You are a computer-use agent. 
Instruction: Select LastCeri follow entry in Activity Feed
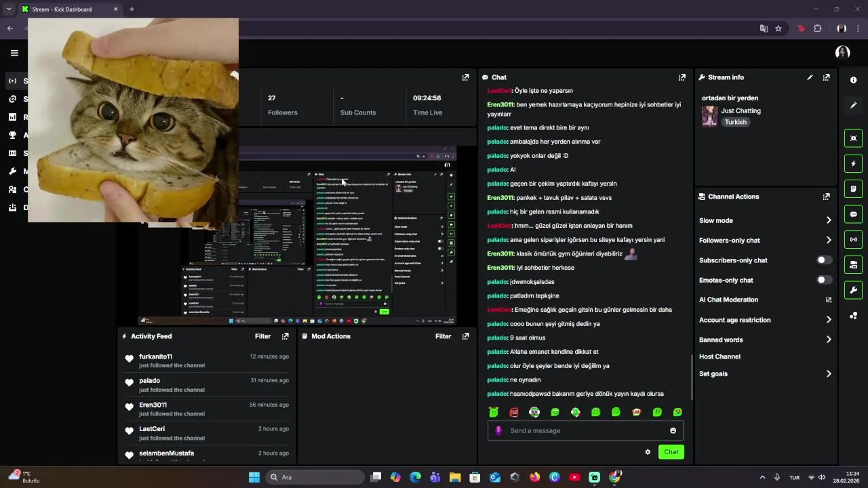[x=207, y=433]
